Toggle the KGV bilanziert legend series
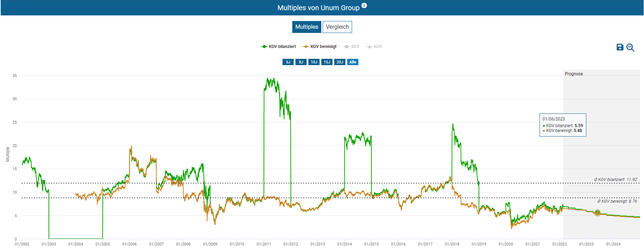 (x=279, y=47)
